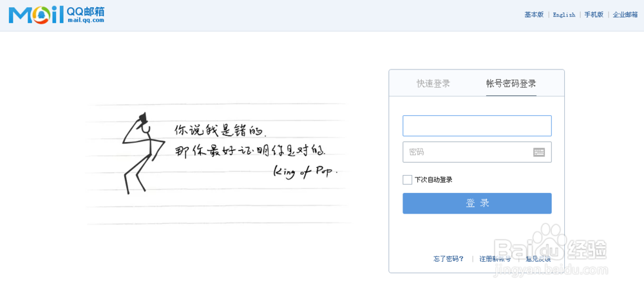
Task: Open the 意见反馈 link
Action: (x=538, y=259)
